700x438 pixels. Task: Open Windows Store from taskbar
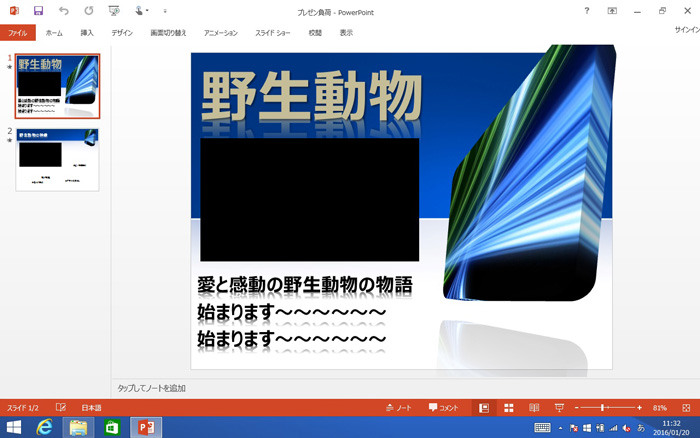[112, 427]
